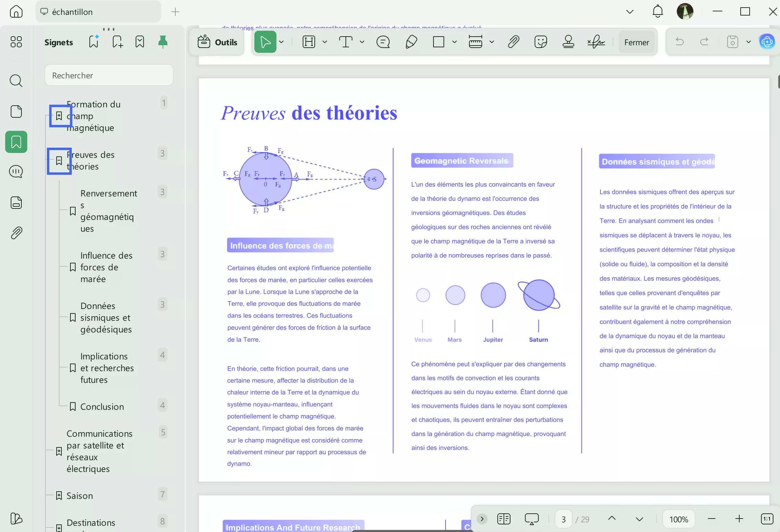Open the text tool dropdown arrow
This screenshot has height=532, width=780.
pos(362,42)
